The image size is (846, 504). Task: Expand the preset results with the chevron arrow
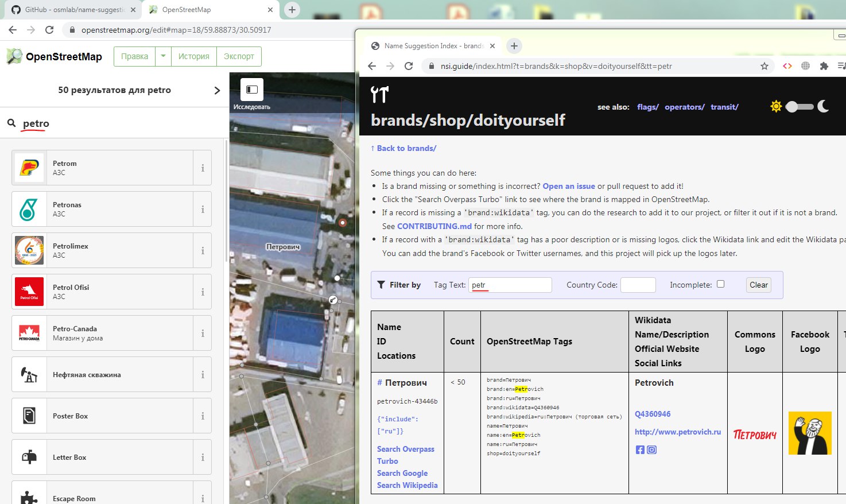(217, 90)
